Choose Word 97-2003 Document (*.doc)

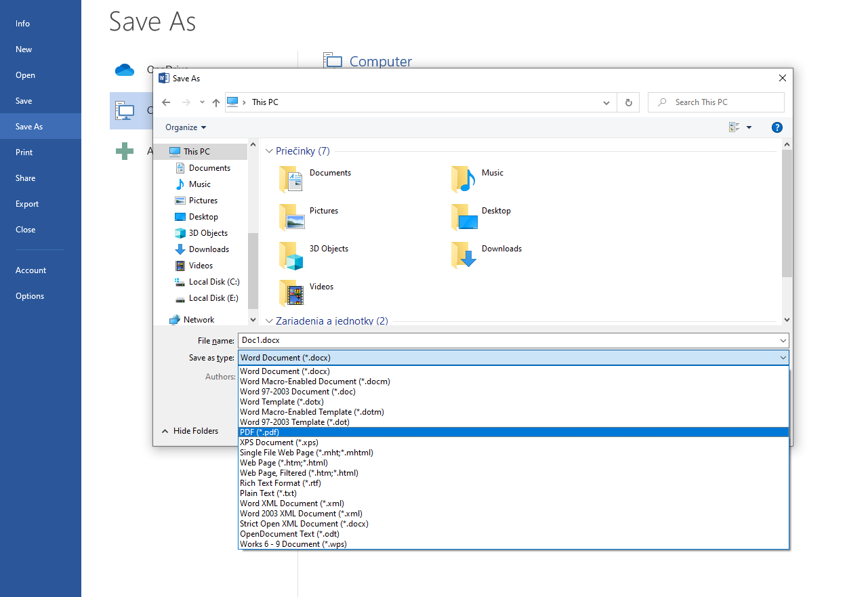coord(514,392)
